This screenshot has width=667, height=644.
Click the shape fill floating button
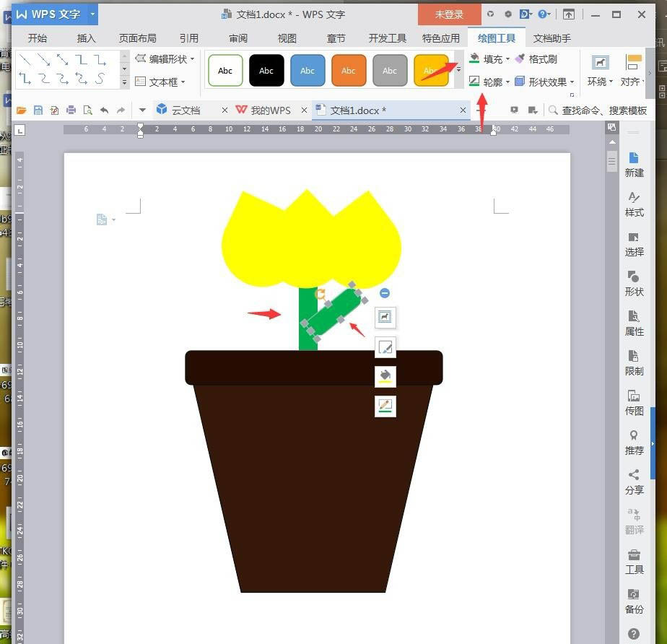385,376
